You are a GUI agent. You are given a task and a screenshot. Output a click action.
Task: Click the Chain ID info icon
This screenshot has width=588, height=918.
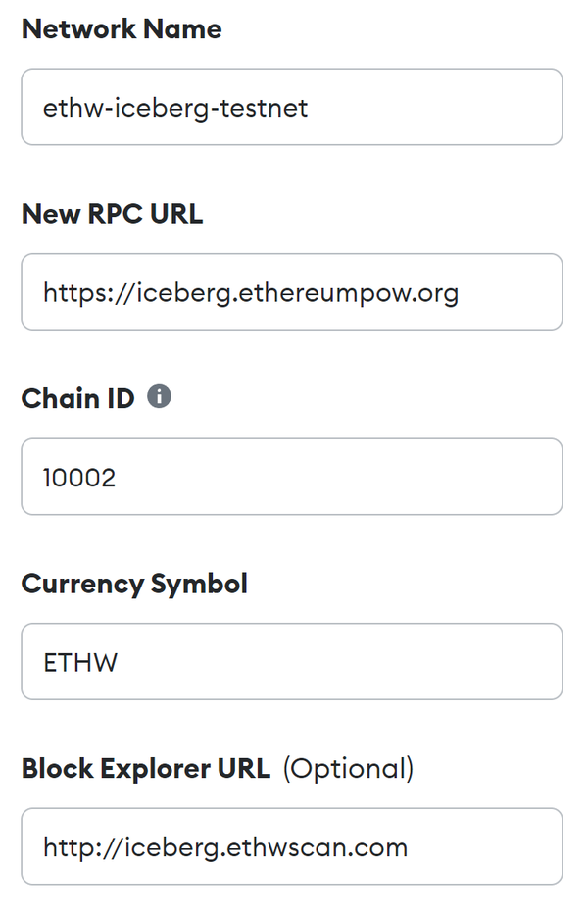[159, 397]
